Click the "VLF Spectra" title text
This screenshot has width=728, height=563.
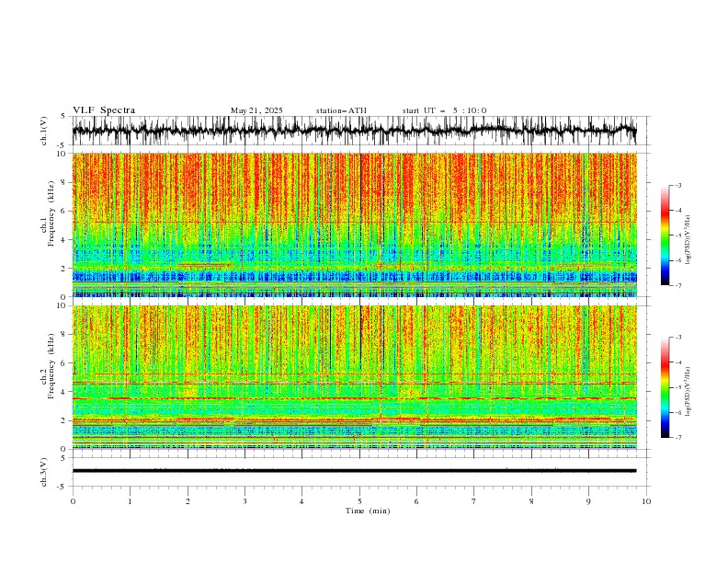coord(104,110)
